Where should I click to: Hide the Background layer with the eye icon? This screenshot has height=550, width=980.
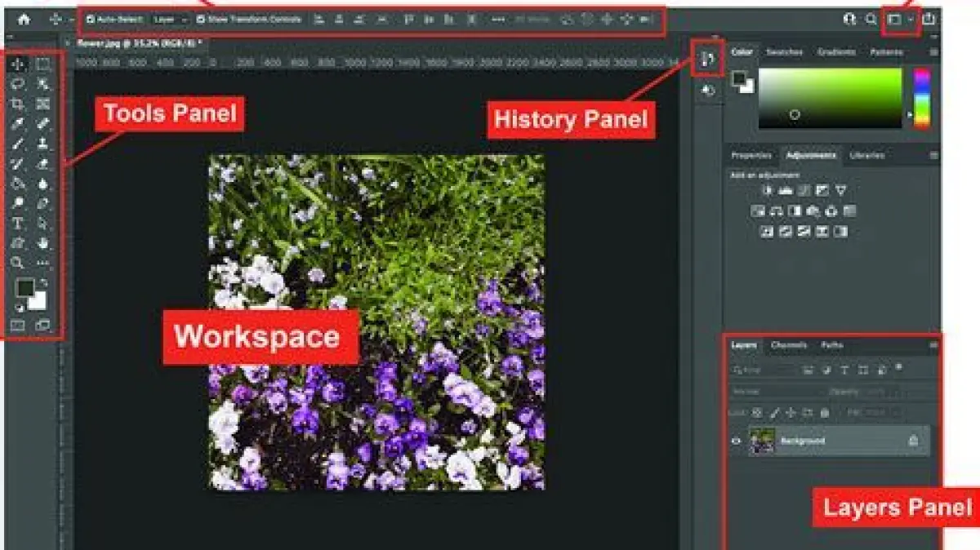pyautogui.click(x=736, y=441)
